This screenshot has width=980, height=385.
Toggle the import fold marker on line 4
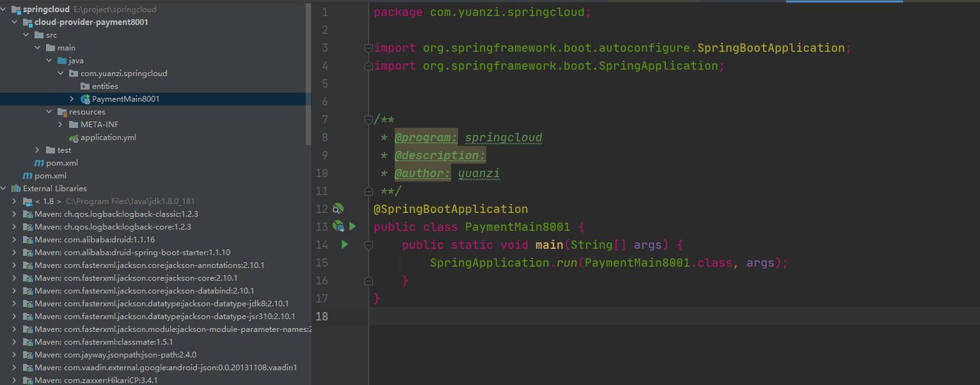368,66
